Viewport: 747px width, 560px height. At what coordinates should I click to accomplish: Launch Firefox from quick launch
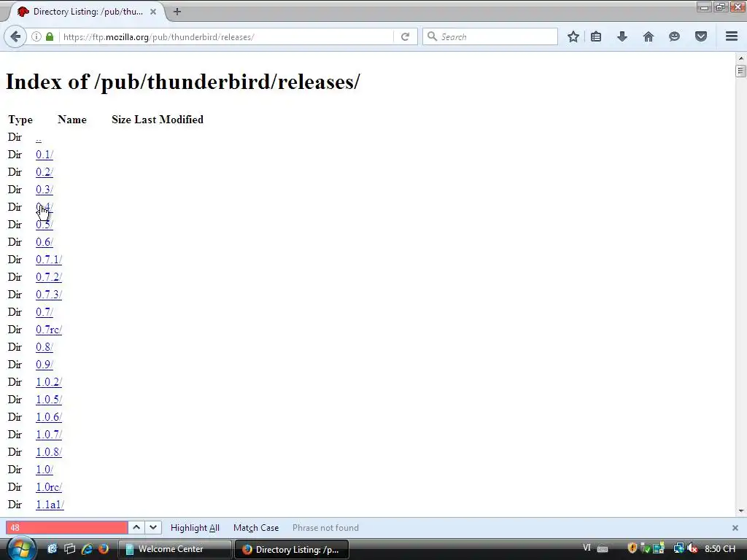104,549
